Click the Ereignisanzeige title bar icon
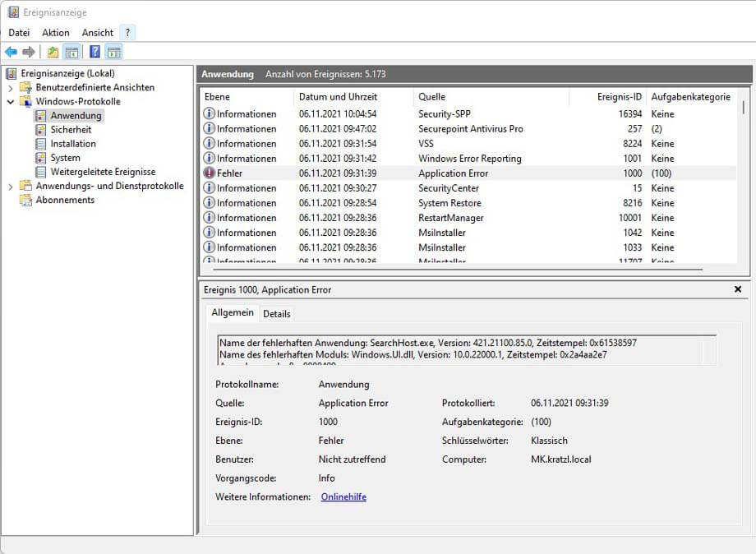The image size is (756, 554). (13, 12)
